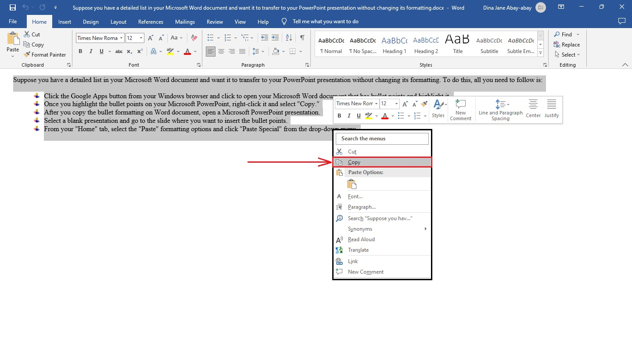Select Copy from the context menu
Screen dimensions: 632x364
pos(354,162)
